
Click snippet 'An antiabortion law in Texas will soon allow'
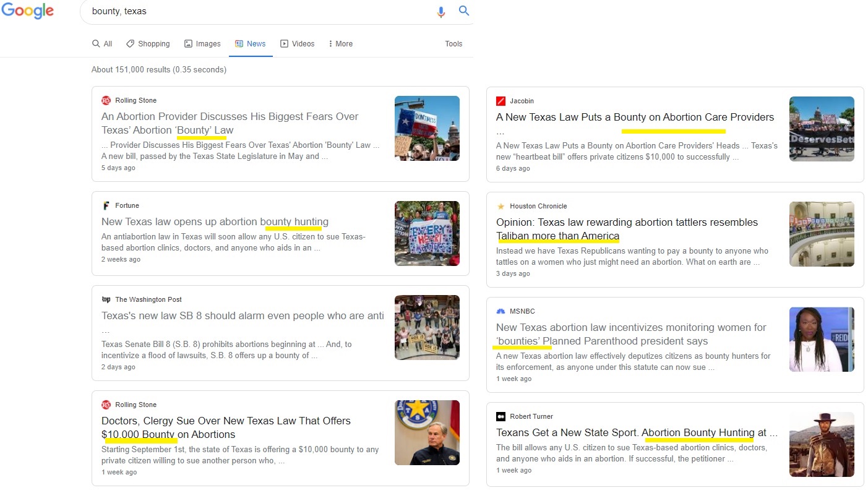[x=234, y=242]
